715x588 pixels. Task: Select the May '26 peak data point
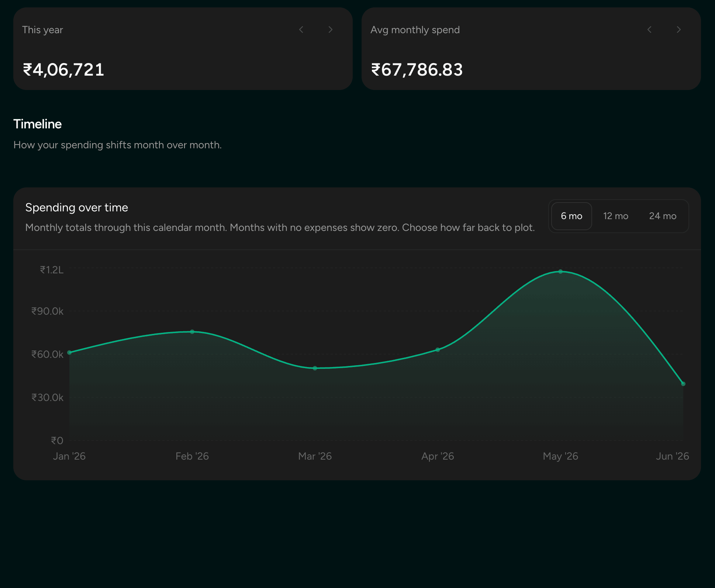point(560,271)
